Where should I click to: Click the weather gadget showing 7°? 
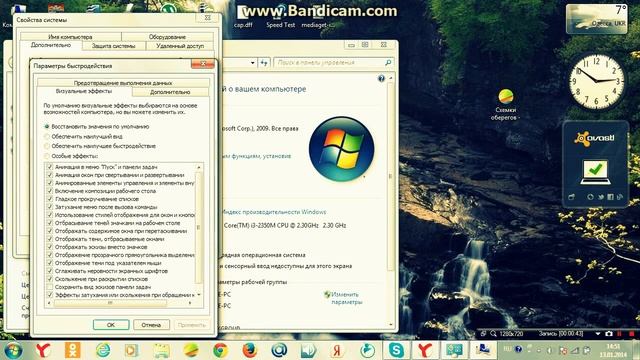click(x=597, y=19)
